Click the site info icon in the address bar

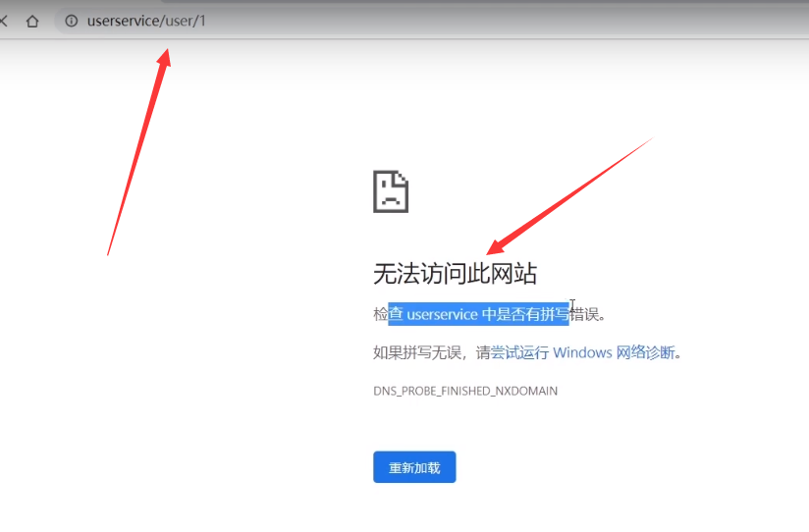point(72,21)
